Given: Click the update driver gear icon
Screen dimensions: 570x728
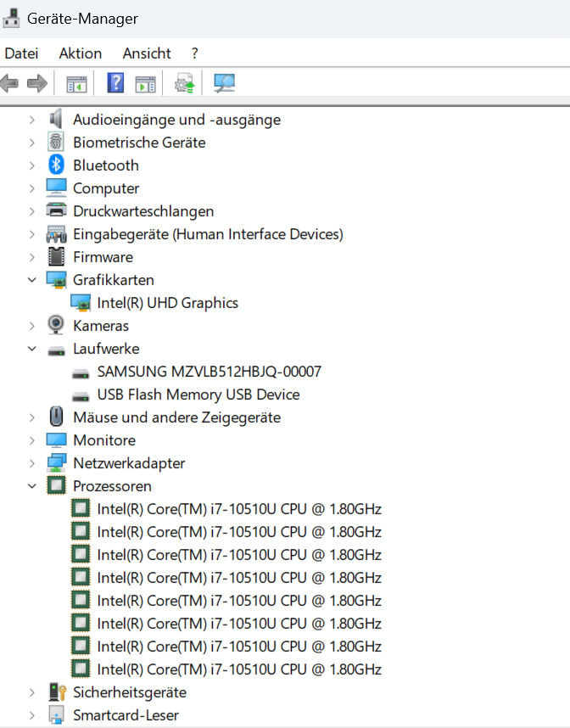Looking at the screenshot, I should coord(185,83).
